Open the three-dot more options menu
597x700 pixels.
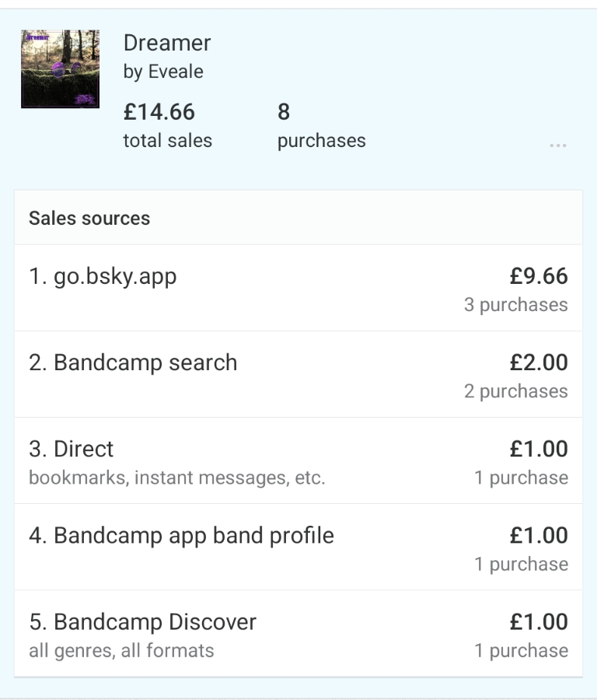pyautogui.click(x=557, y=145)
